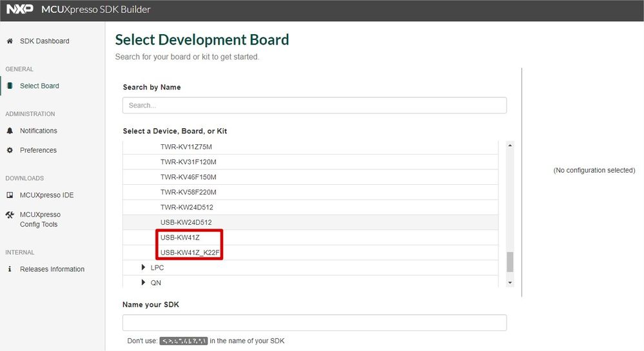Select TWR-KV31F120M board
The width and height of the screenshot is (644, 351).
(311, 162)
